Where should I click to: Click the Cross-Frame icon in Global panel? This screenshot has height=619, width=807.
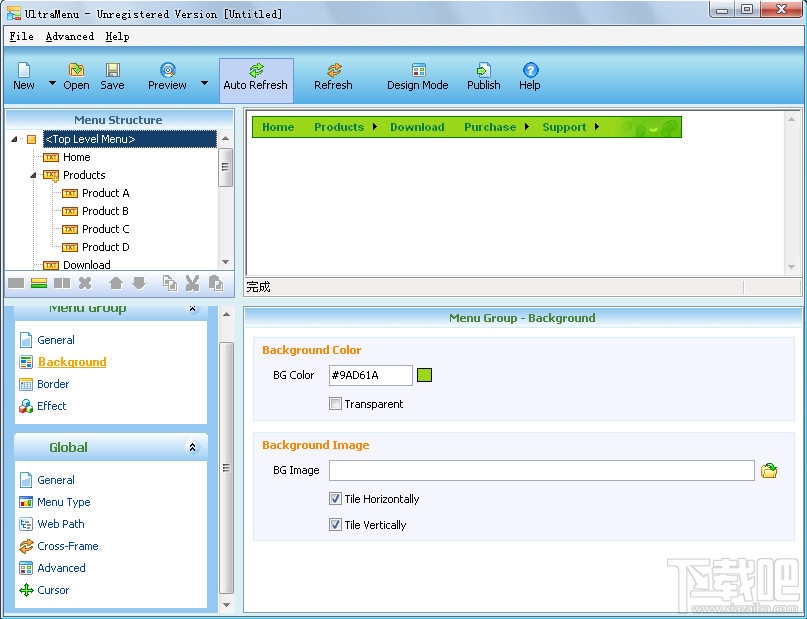click(x=25, y=546)
